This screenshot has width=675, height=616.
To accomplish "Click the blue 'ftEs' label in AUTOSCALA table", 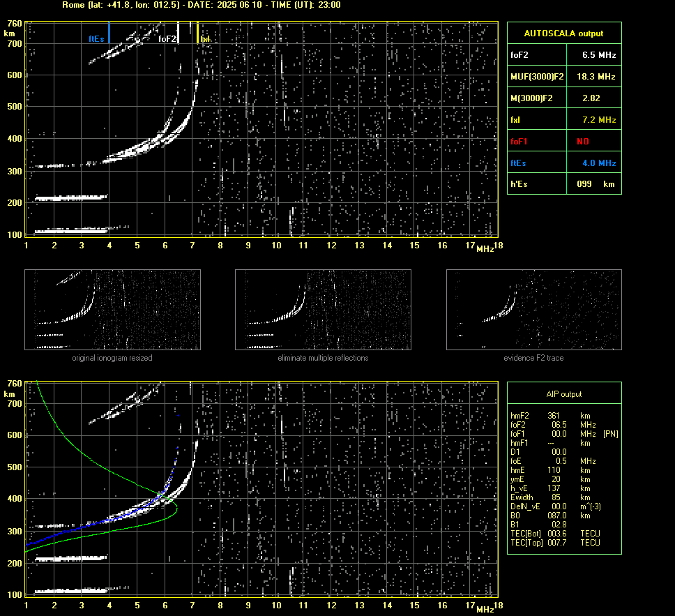I will coord(518,163).
